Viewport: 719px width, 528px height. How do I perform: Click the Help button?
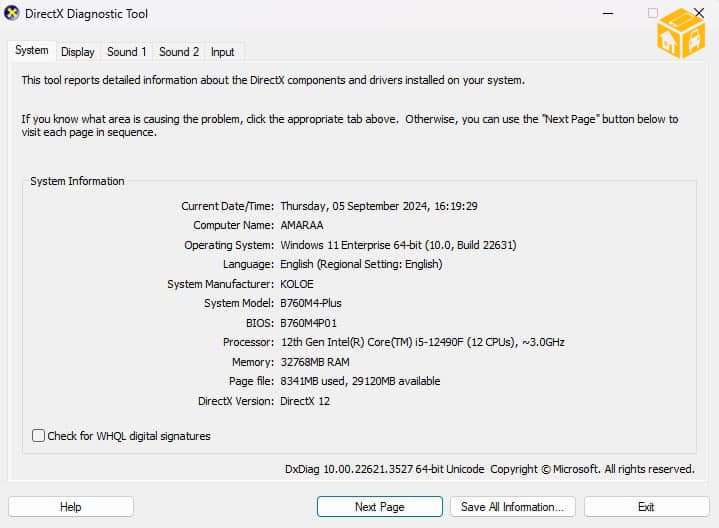coord(71,507)
